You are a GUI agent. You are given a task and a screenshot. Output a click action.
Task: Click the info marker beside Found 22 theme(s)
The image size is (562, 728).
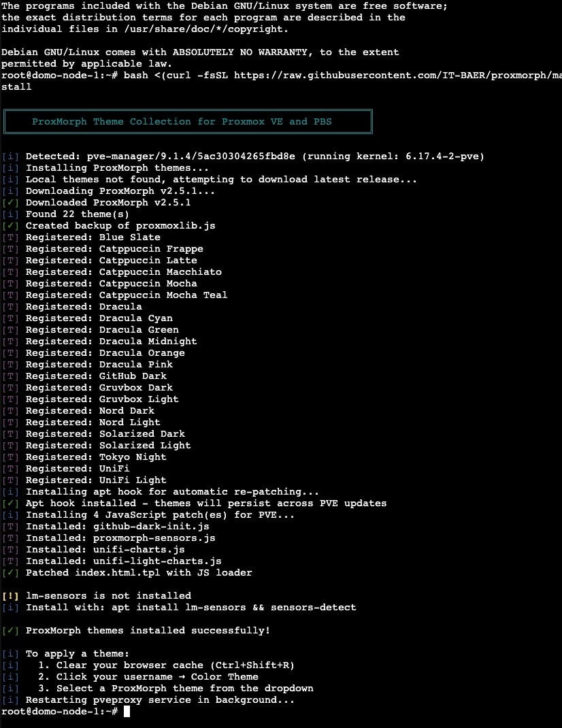click(11, 214)
